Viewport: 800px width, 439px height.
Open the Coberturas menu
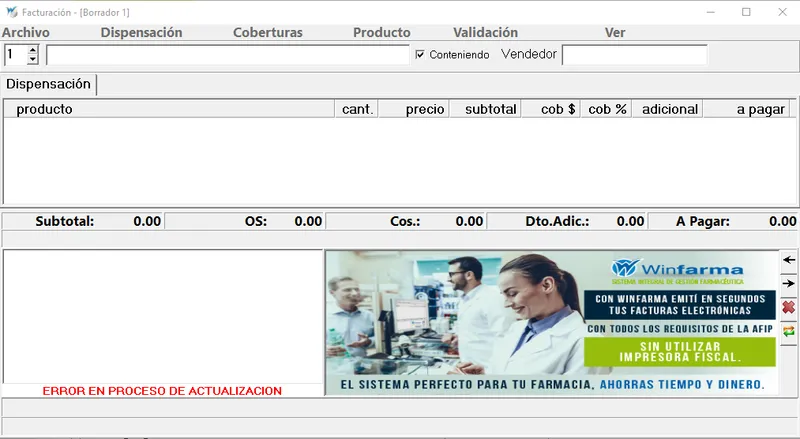click(x=268, y=32)
